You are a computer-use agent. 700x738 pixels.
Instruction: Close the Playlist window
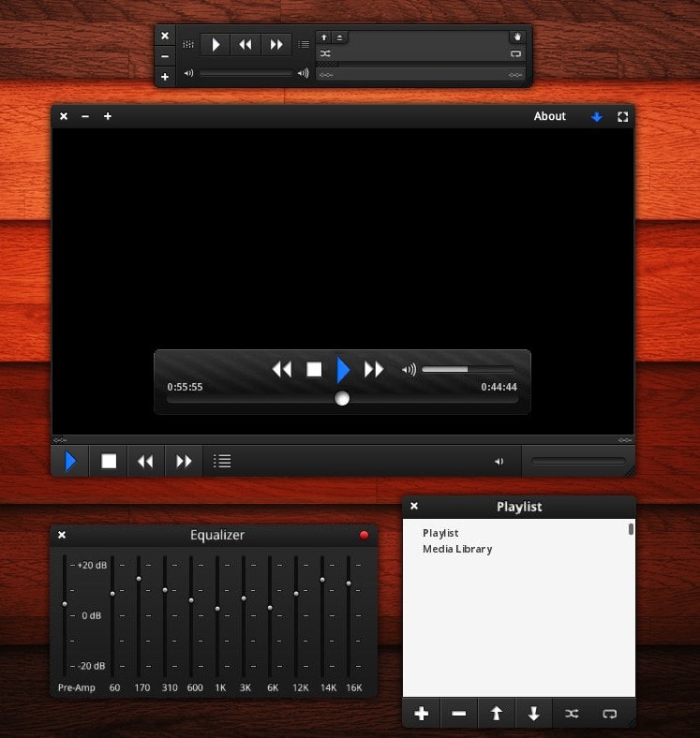pyautogui.click(x=414, y=506)
